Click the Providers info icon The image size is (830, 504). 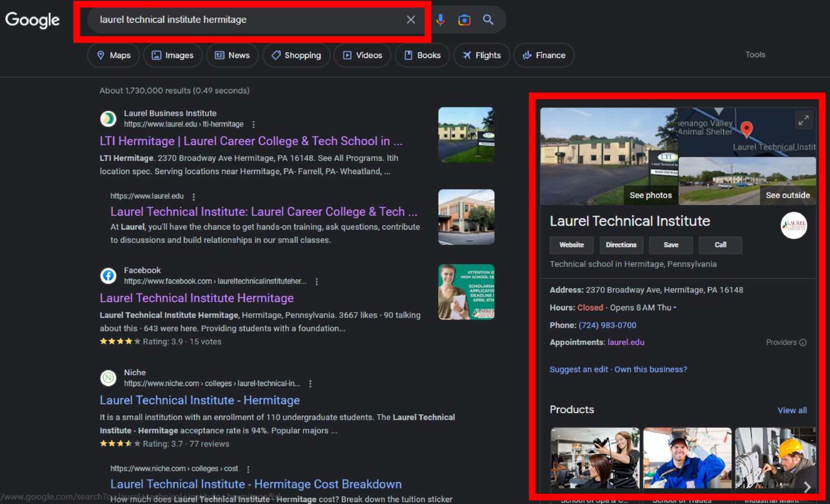tap(803, 342)
